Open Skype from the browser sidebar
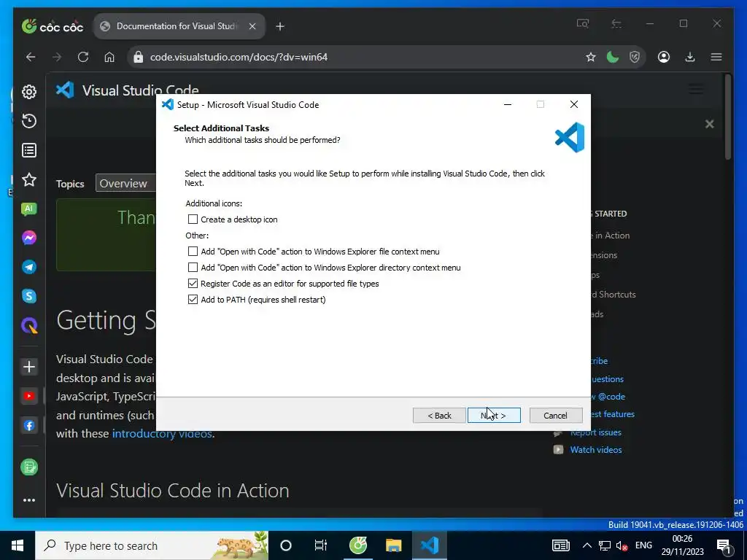Viewport: 747px width, 560px height. pos(29,296)
